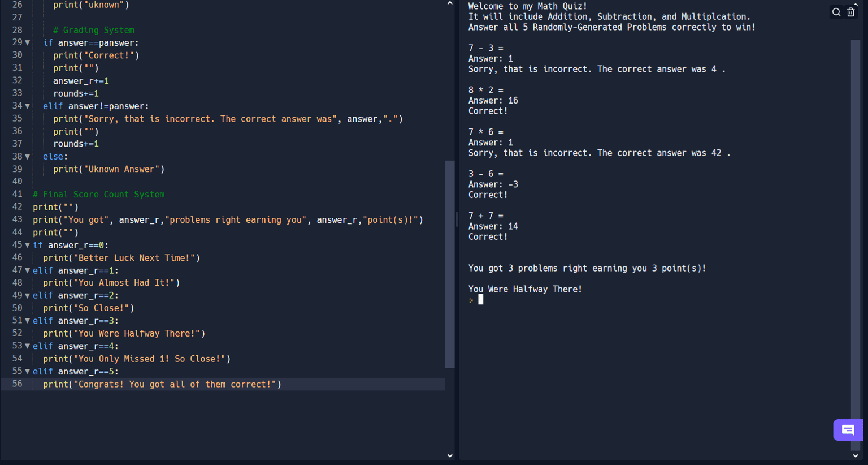Click print("Better Luck Next Time!") line
The image size is (868, 465).
121,258
